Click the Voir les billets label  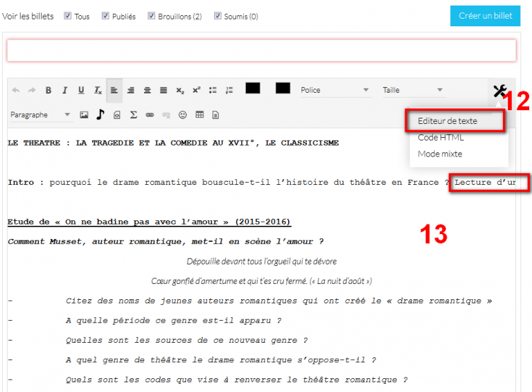pyautogui.click(x=28, y=17)
